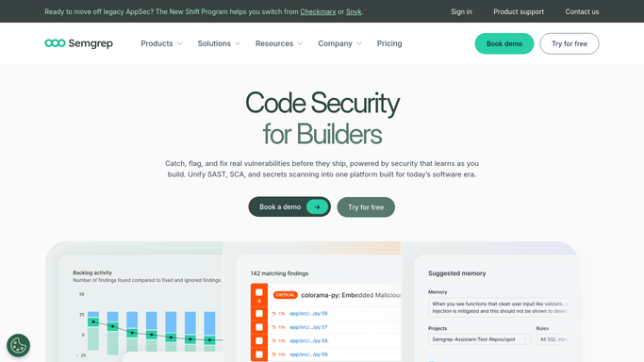Expand the Solutions menu chevron
Image resolution: width=644 pixels, height=362 pixels.
point(238,43)
